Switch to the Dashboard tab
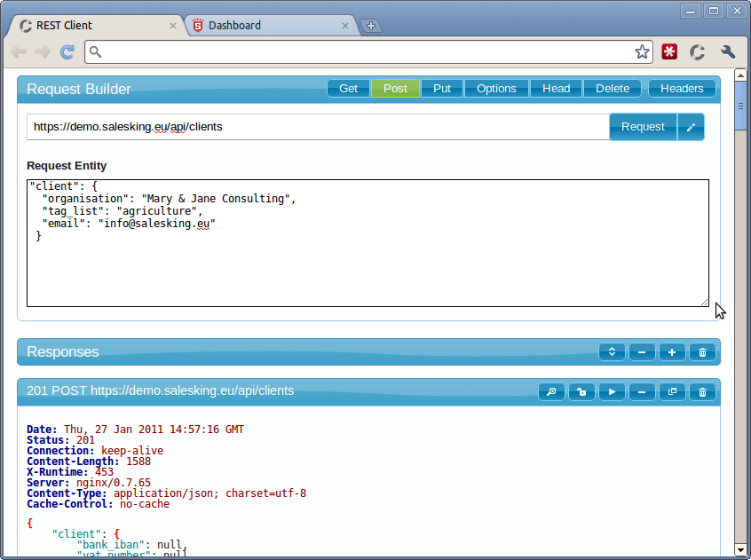 click(269, 26)
